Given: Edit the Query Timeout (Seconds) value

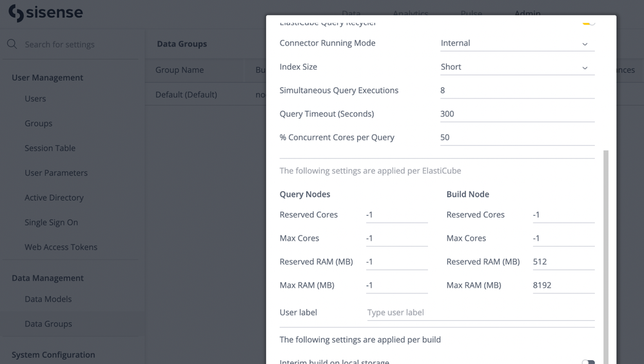Looking at the screenshot, I should [x=517, y=114].
